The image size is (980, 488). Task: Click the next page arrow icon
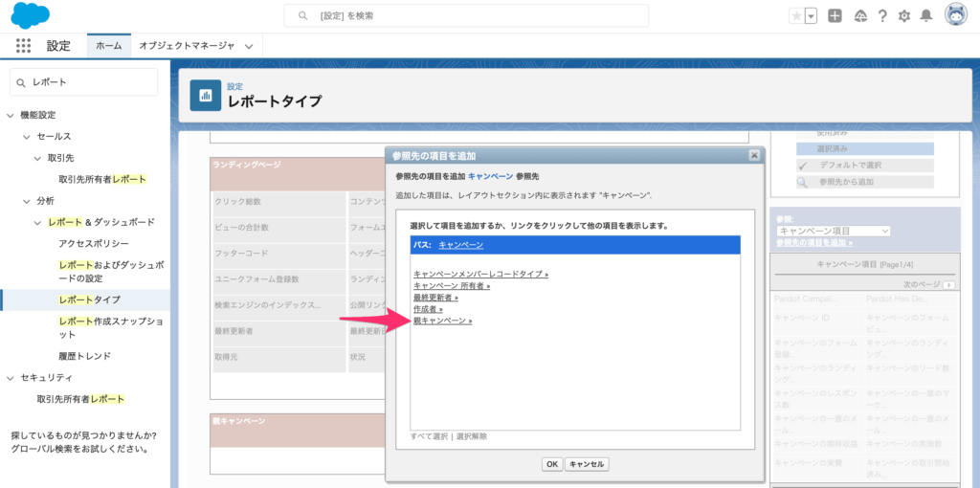(x=949, y=285)
